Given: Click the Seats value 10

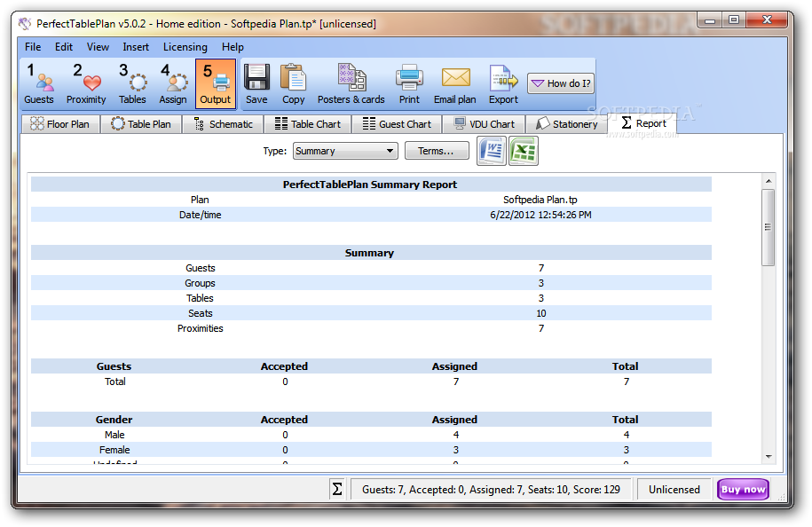Looking at the screenshot, I should pos(541,313).
